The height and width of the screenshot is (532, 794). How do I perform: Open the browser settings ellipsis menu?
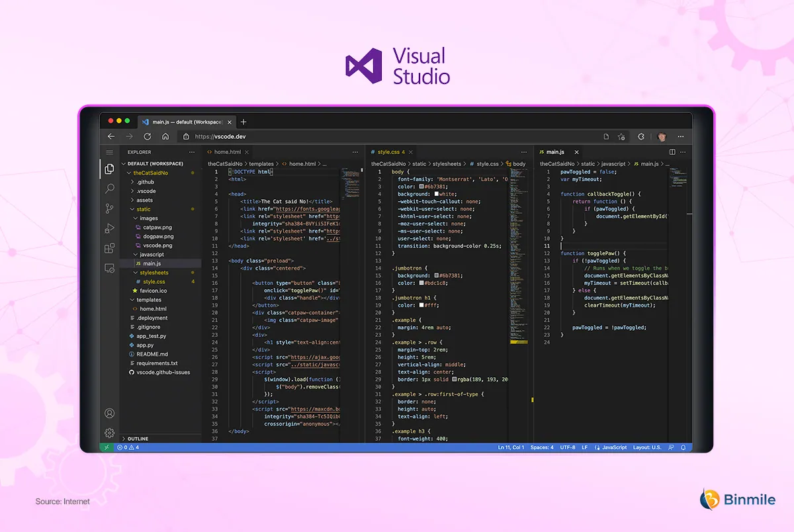[x=680, y=136]
